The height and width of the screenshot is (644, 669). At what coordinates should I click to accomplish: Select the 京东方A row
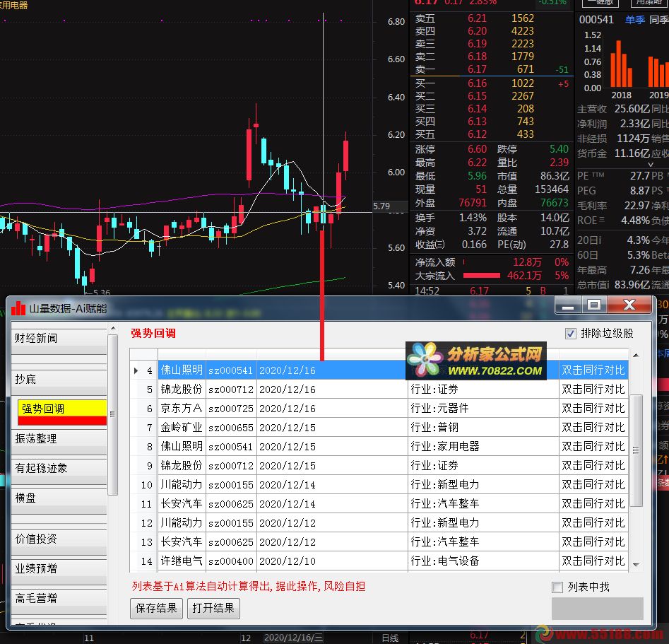click(x=379, y=409)
